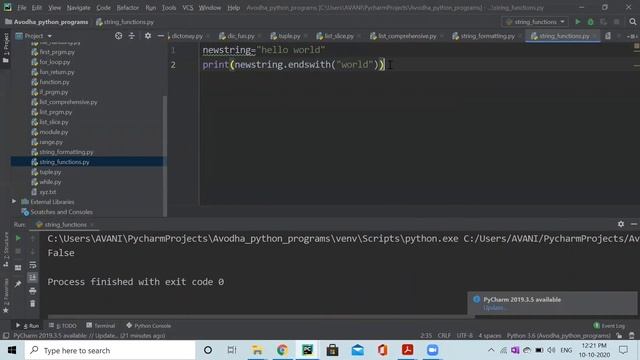Start debugging with the bug icon
The height and width of the screenshot is (360, 640).
(591, 22)
